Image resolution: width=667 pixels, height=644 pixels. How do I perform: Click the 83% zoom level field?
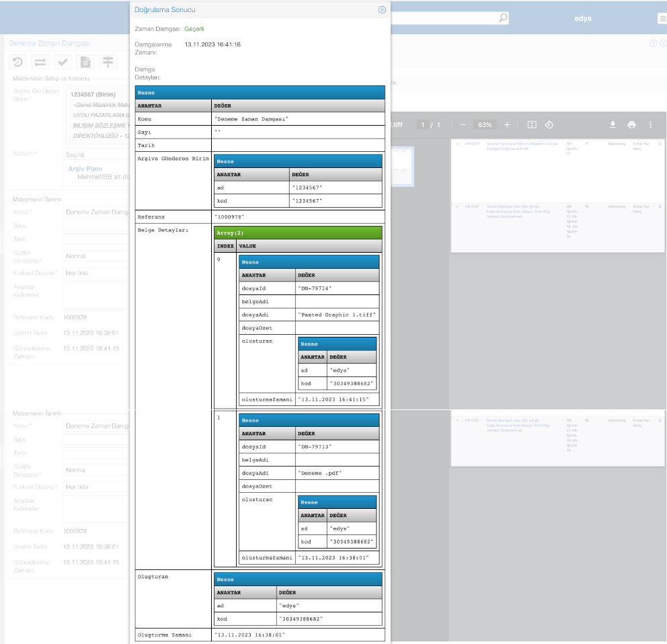[x=484, y=124]
